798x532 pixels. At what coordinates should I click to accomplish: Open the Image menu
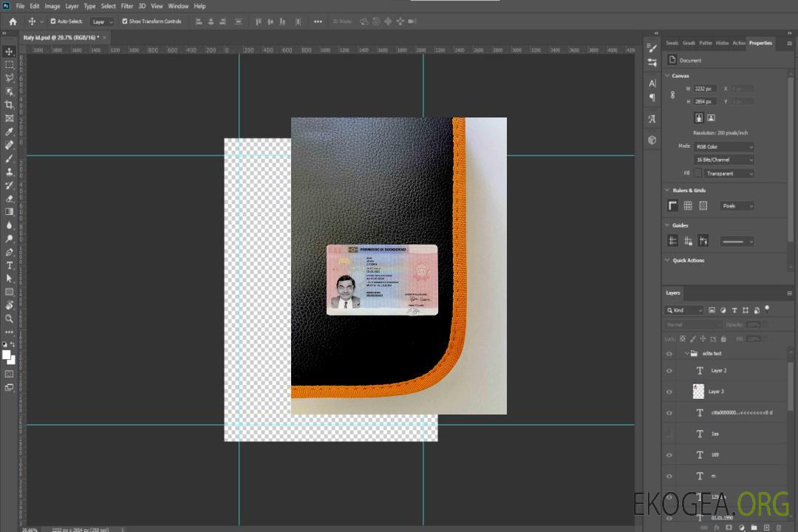[52, 6]
